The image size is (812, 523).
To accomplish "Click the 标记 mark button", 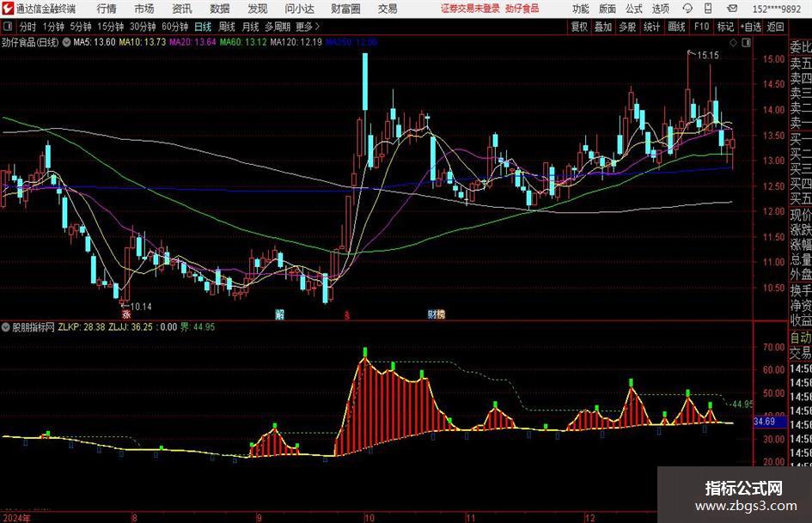I will [725, 27].
